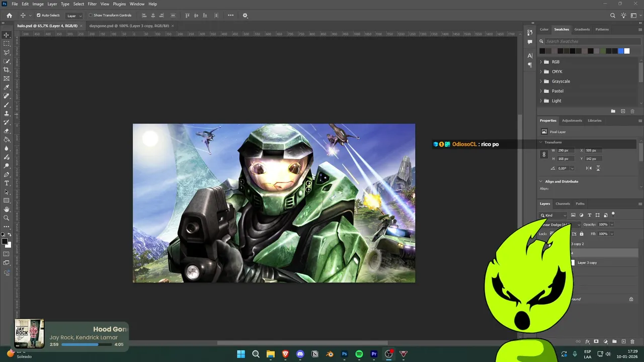
Task: Select the Eyedropper tool
Action: click(x=7, y=87)
